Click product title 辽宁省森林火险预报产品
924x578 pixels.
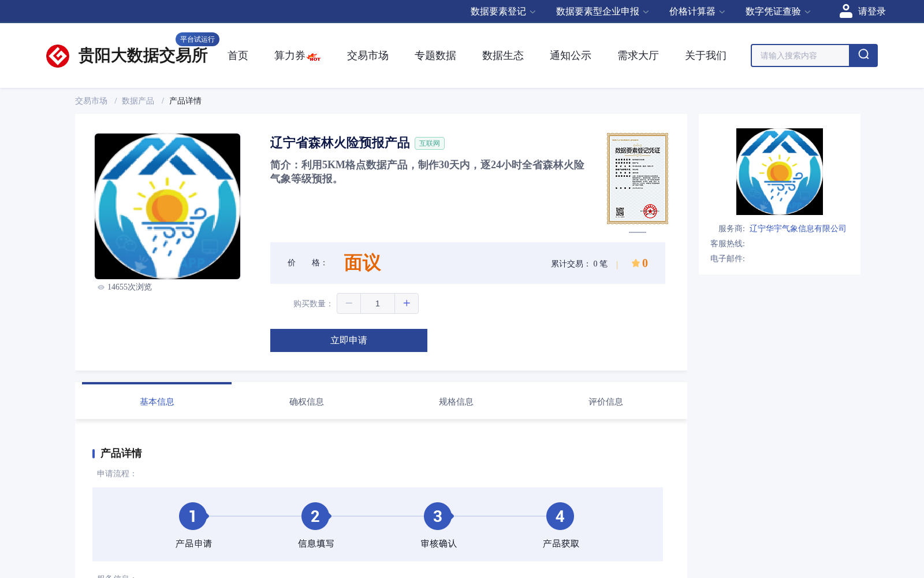point(340,143)
